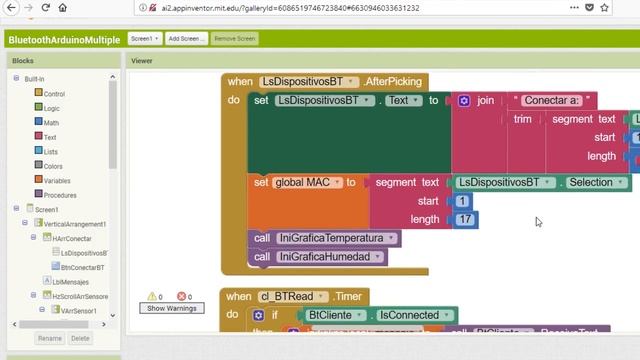Click the if block mutator gear icon
The height and width of the screenshot is (360, 640).
pyautogui.click(x=258, y=315)
